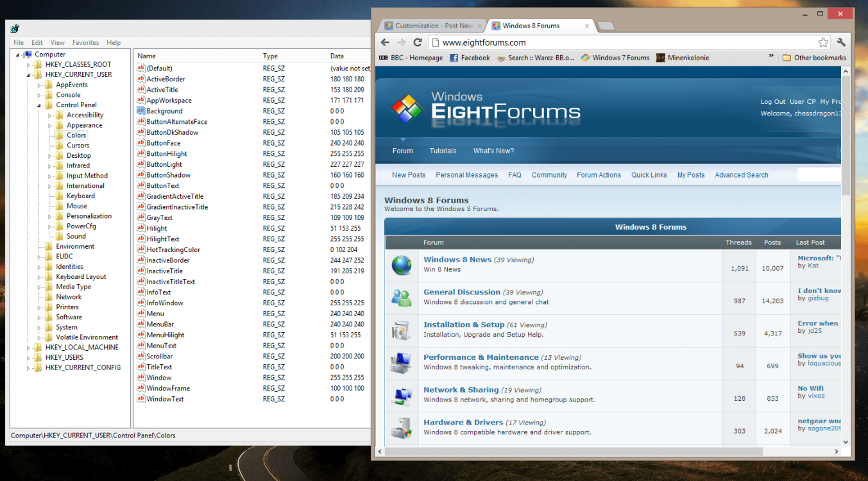Bookmark page with the star icon
868x481 pixels.
[823, 42]
